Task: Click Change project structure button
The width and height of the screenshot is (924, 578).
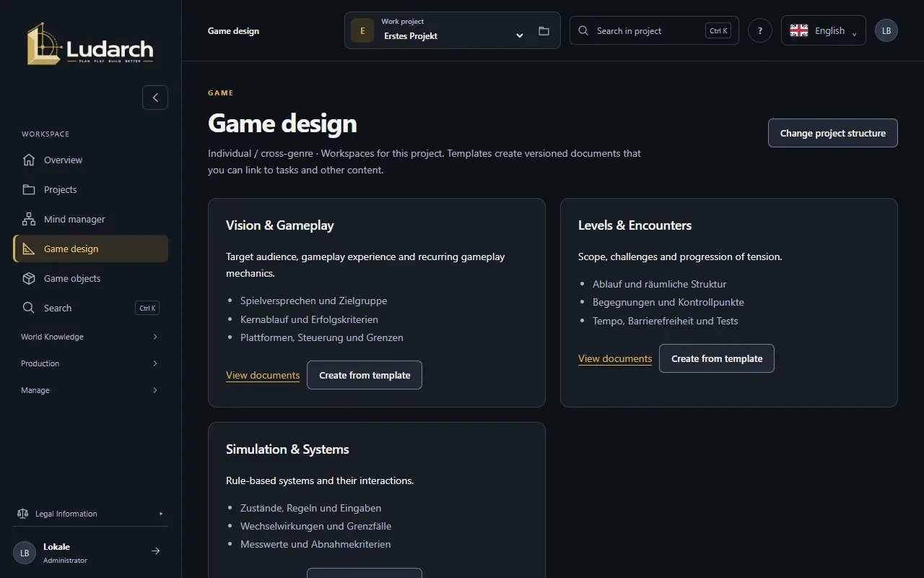Action: tap(832, 133)
